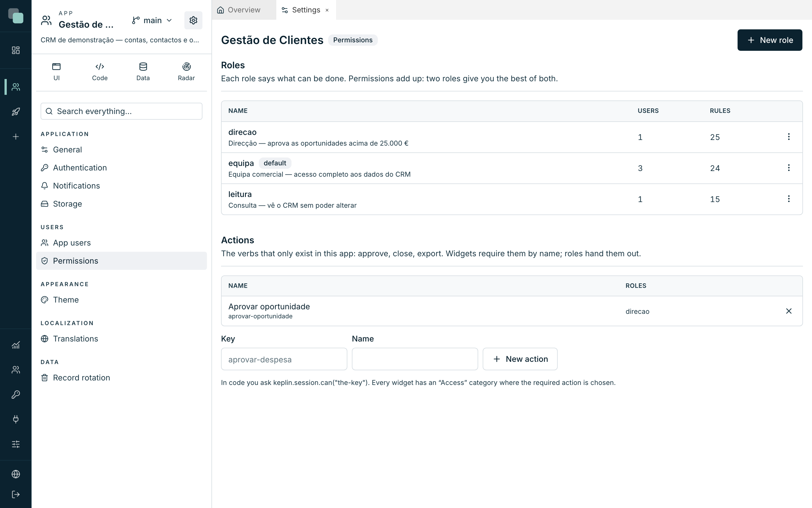Open the dashboard grid icon in left rail

(16, 50)
